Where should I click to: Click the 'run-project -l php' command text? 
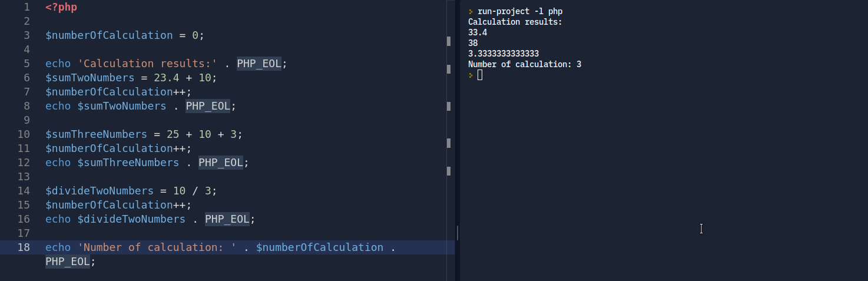520,11
